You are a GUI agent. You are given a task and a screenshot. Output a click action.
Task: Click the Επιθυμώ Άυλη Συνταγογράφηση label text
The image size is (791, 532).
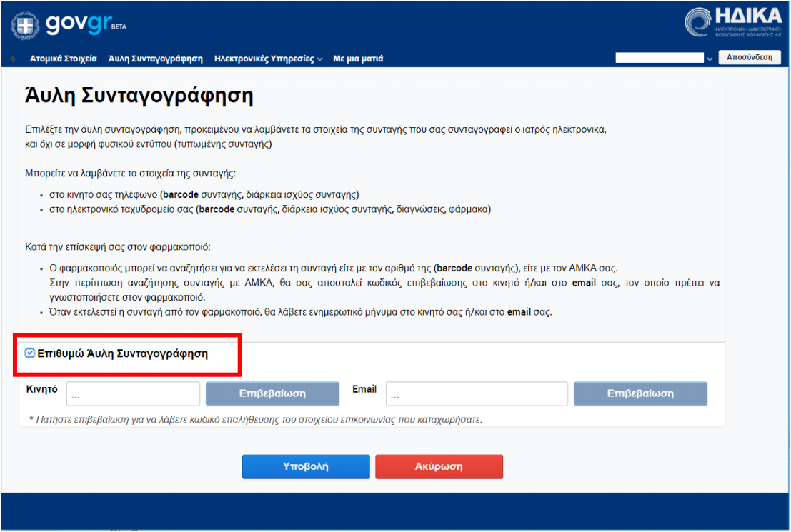pyautogui.click(x=122, y=353)
